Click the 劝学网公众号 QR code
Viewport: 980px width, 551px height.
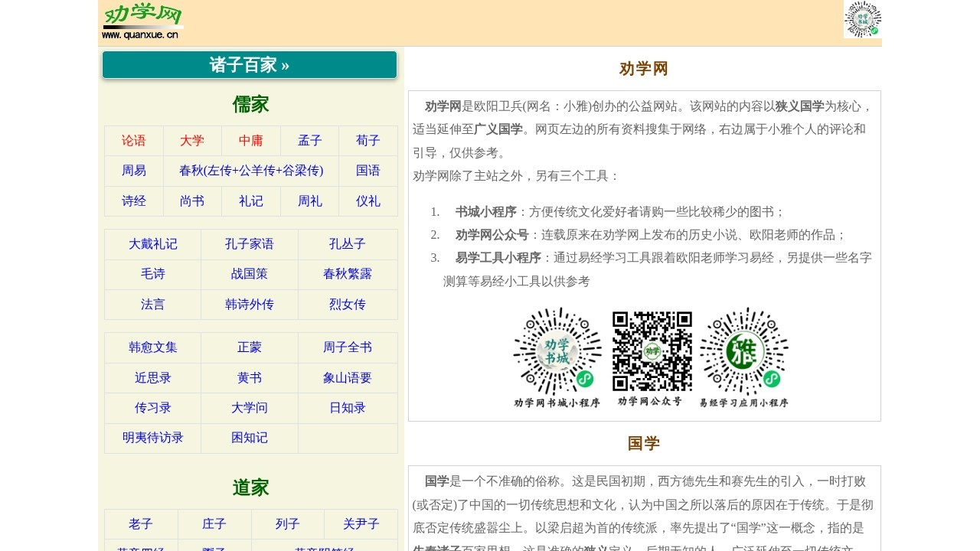pyautogui.click(x=652, y=358)
